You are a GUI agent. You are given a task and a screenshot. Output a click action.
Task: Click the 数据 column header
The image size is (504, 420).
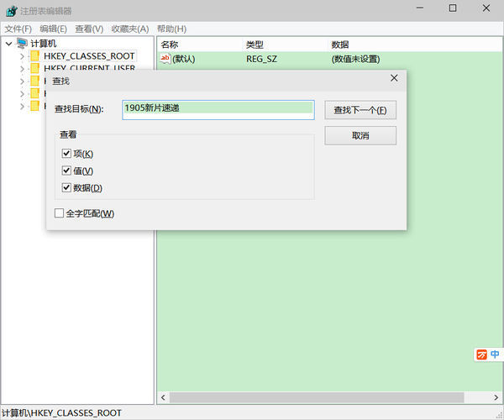click(x=340, y=45)
